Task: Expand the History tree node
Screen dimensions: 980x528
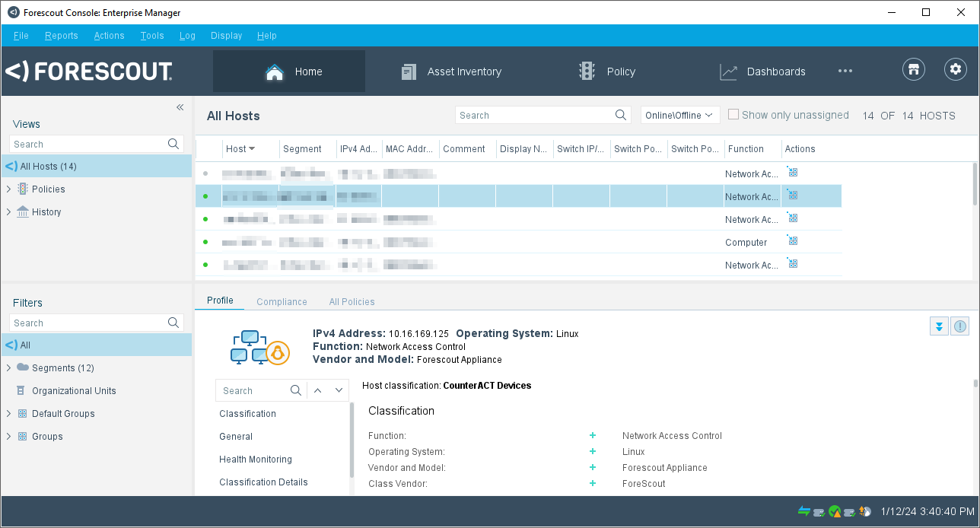Action: [x=8, y=212]
